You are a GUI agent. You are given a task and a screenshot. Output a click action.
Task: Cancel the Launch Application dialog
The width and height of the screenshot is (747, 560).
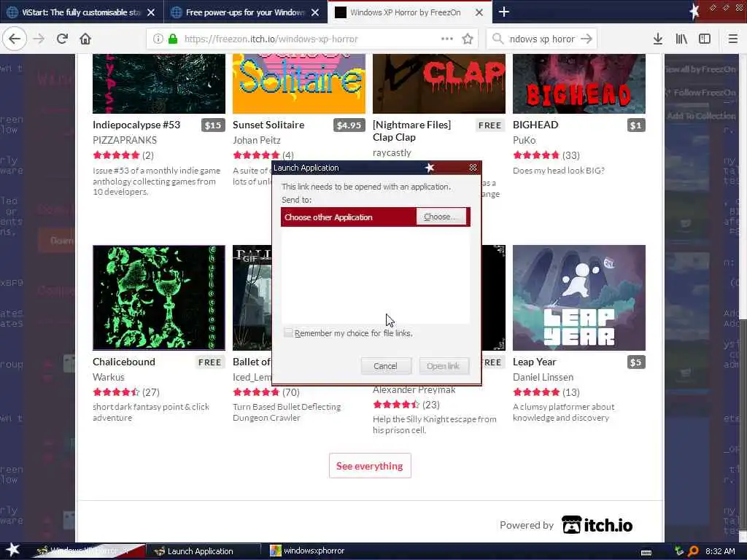pos(385,366)
